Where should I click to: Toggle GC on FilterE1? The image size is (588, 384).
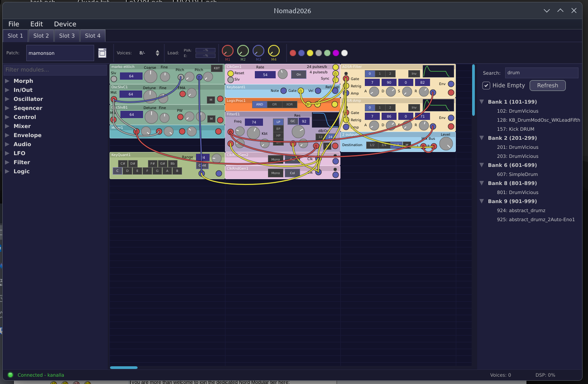click(293, 122)
